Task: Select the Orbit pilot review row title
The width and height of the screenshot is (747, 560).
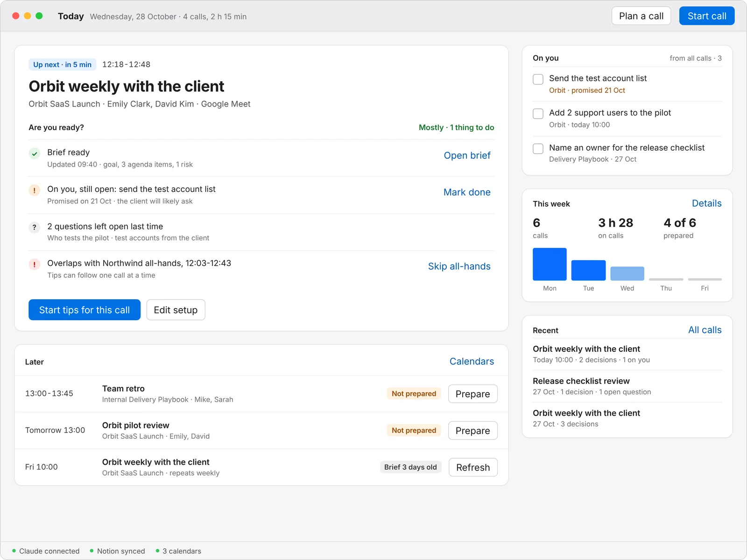Action: tap(136, 426)
